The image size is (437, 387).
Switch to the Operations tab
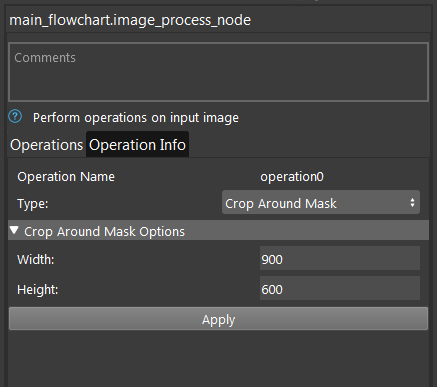[x=46, y=145]
